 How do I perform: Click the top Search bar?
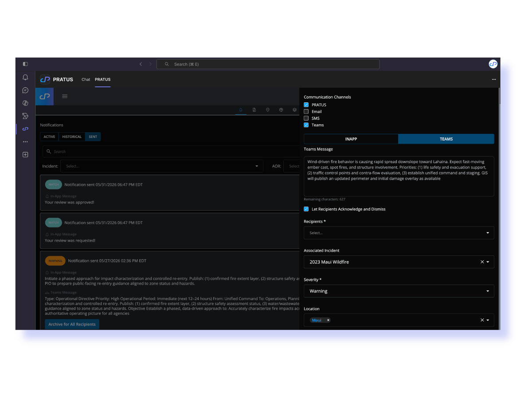268,64
